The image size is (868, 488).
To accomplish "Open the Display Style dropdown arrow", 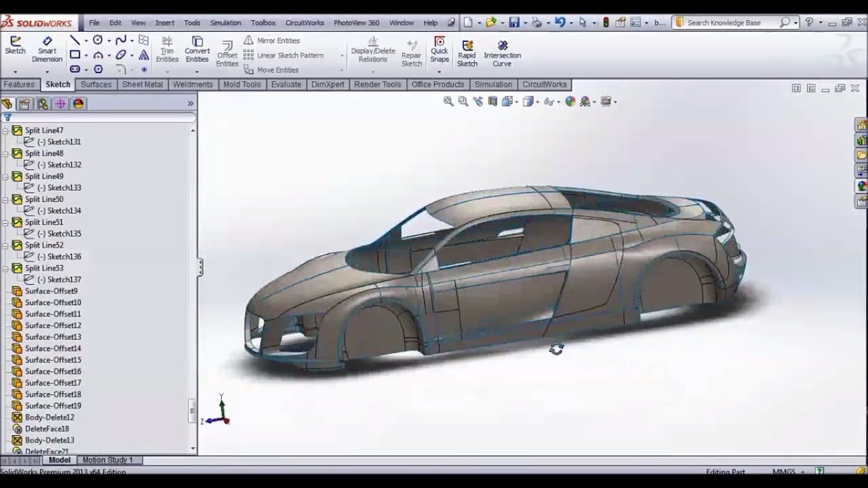I will point(538,102).
